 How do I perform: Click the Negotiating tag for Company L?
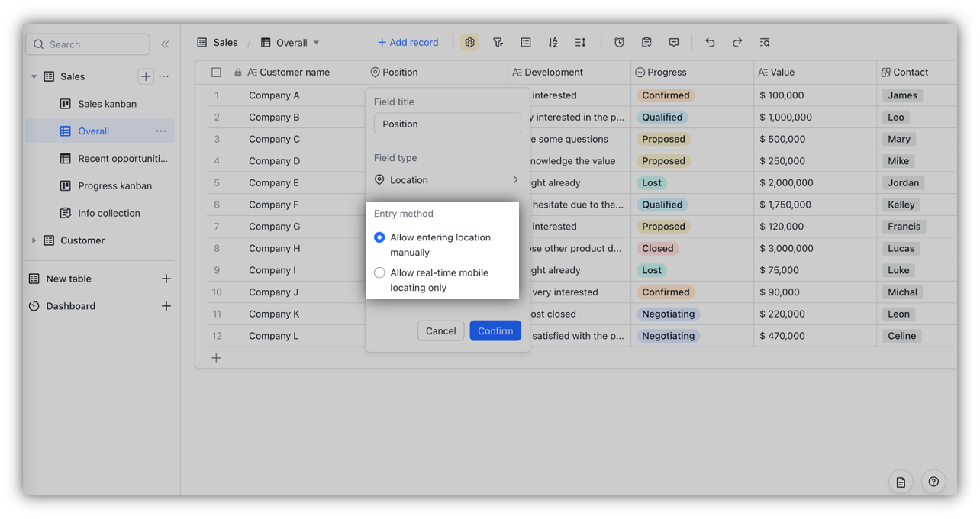[669, 336]
